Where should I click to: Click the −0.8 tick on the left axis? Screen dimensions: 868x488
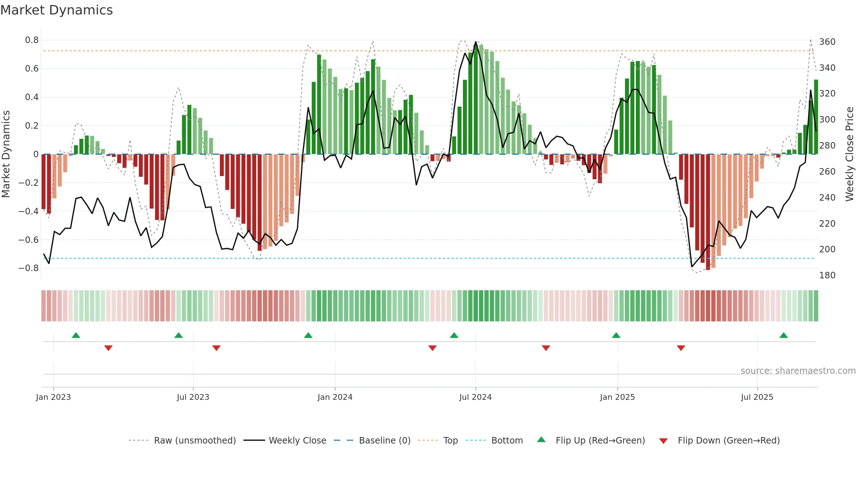tap(29, 268)
